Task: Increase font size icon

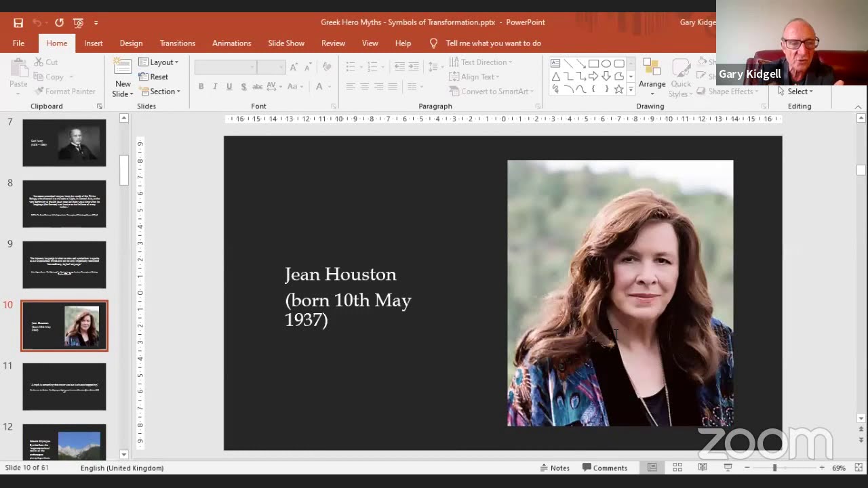Action: [294, 67]
